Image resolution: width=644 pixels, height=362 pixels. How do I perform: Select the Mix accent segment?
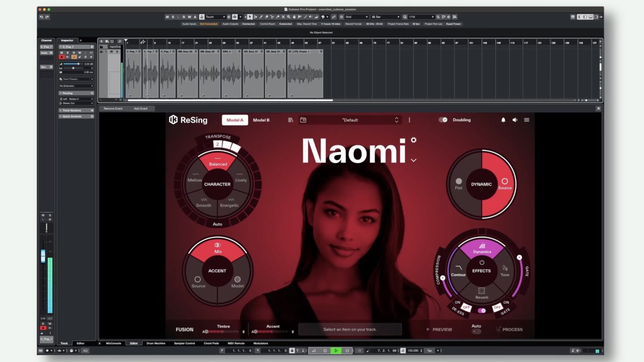pos(218,249)
